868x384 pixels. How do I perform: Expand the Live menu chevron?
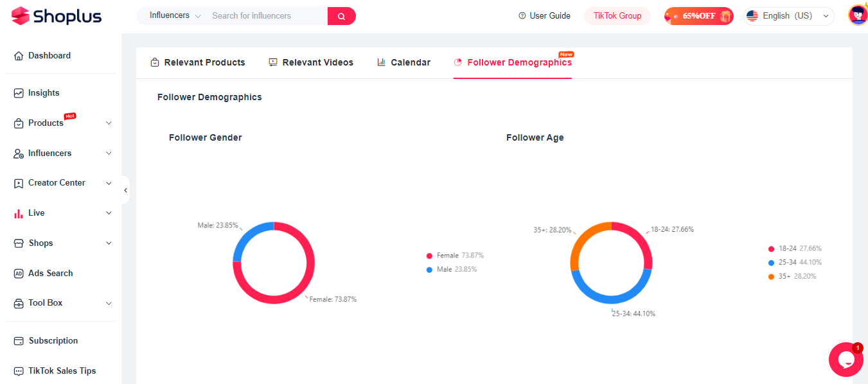(x=109, y=213)
